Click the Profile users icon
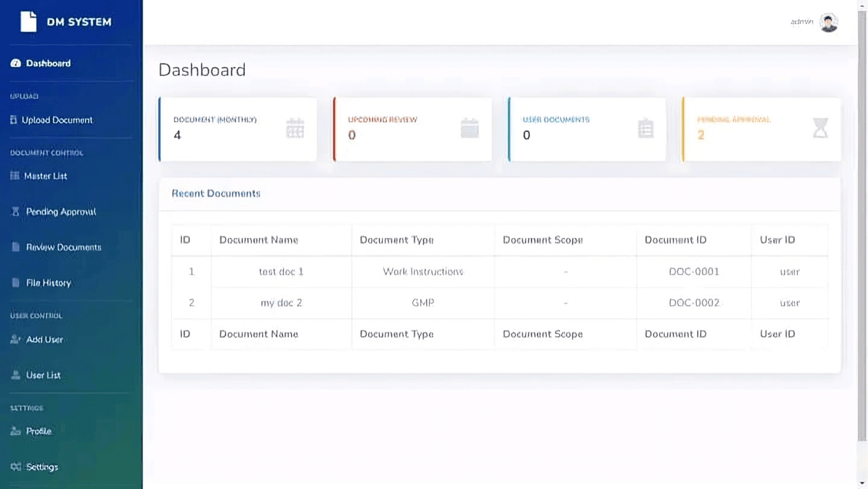The height and width of the screenshot is (489, 868). tap(16, 431)
